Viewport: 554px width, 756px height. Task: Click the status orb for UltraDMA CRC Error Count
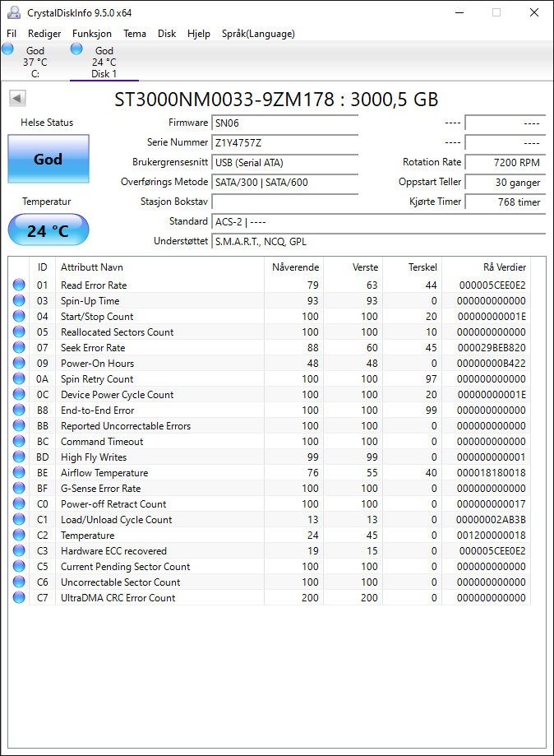pos(19,597)
